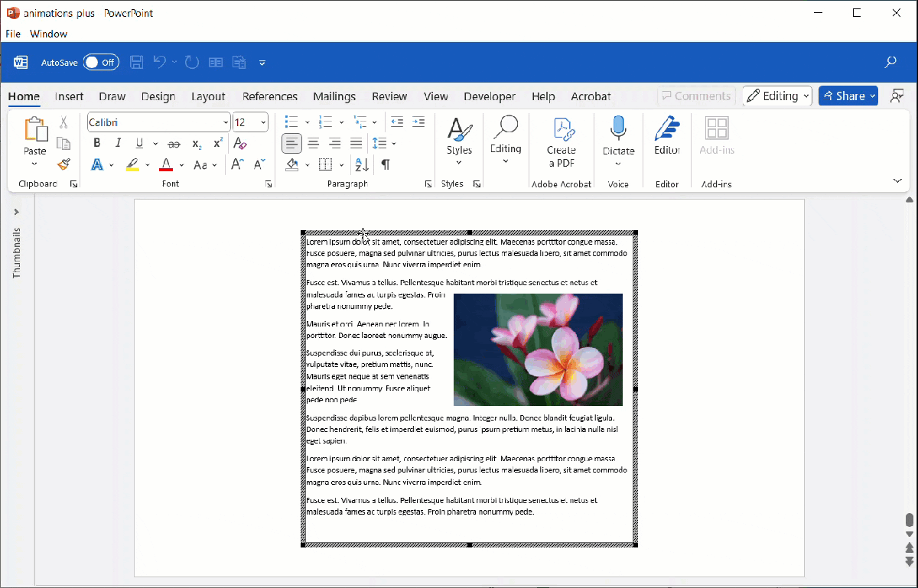Screen dimensions: 918x588
Task: Toggle Italic formatting
Action: pos(118,144)
